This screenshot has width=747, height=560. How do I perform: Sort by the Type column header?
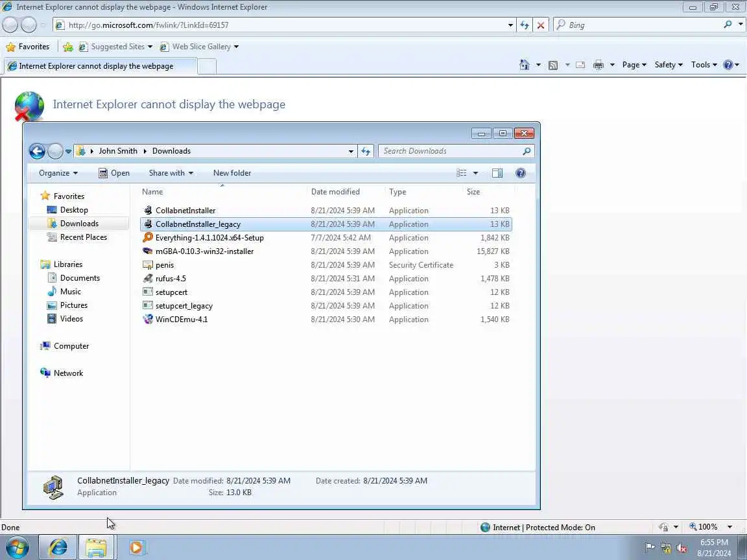(x=424, y=192)
